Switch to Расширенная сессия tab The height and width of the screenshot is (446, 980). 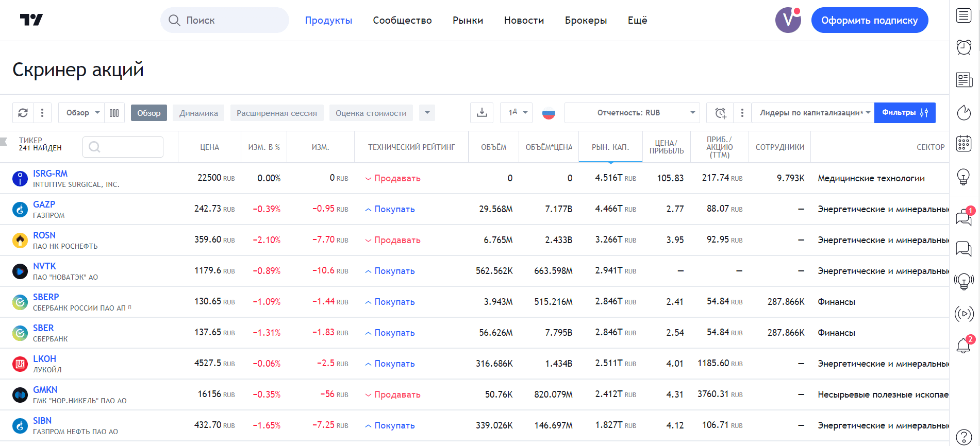pyautogui.click(x=277, y=113)
